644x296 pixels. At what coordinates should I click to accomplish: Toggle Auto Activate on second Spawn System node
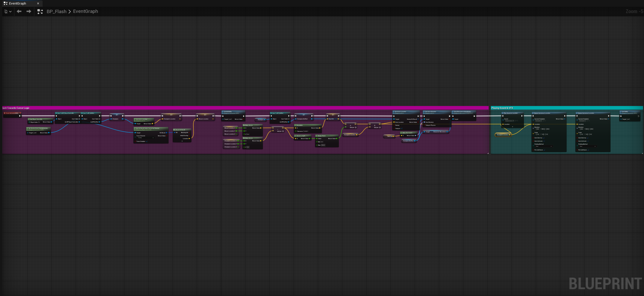pyautogui.click(x=588, y=141)
